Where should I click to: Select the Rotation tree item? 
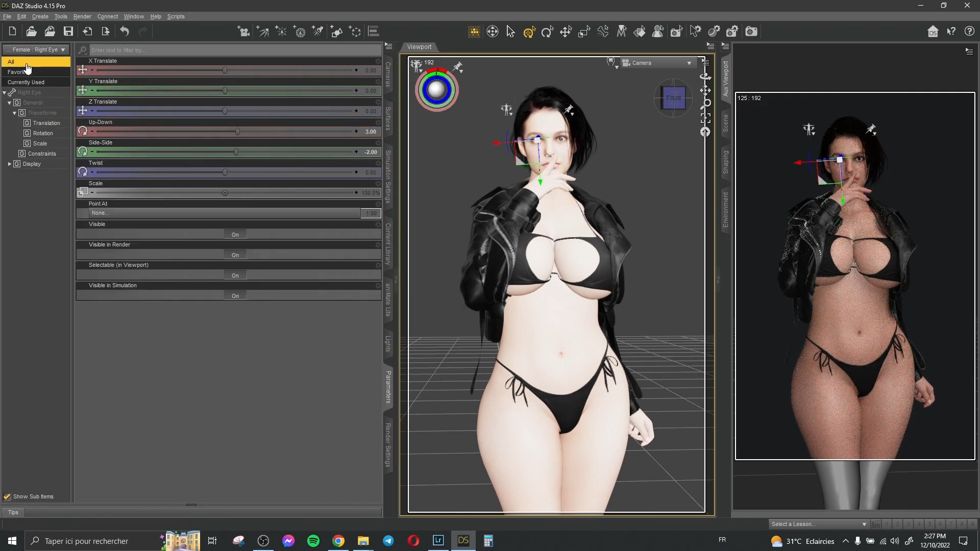pos(43,134)
